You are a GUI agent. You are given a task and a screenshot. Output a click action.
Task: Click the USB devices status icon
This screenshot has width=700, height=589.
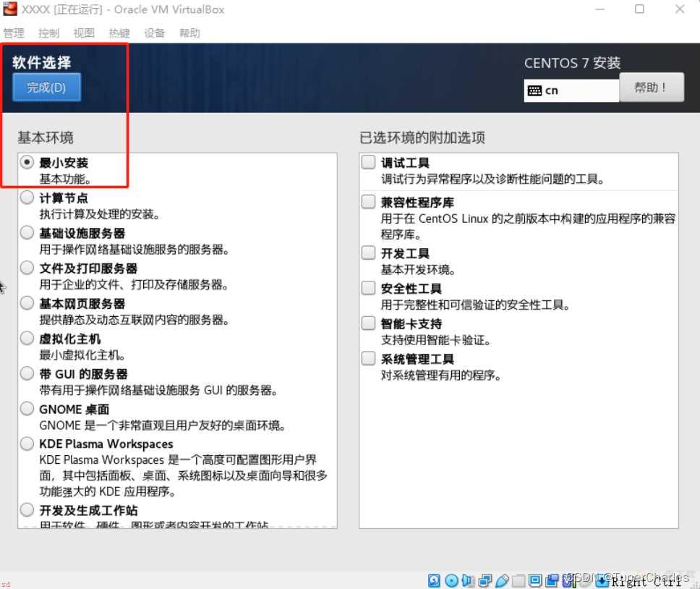tap(502, 580)
